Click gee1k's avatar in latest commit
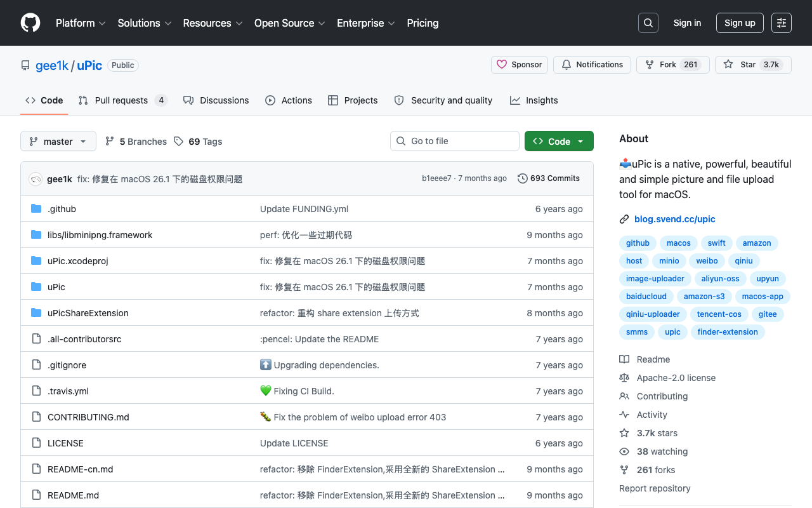Image resolution: width=812 pixels, height=508 pixels. coord(36,179)
